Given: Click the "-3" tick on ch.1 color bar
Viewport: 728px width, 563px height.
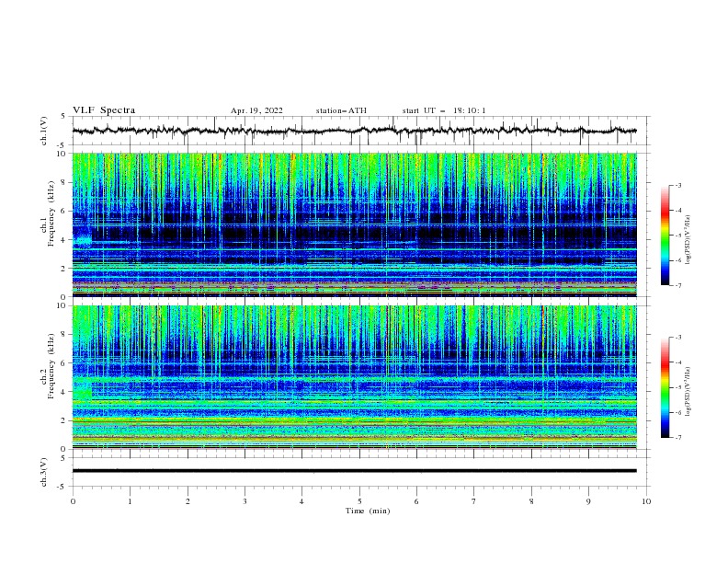Looking at the screenshot, I should (677, 185).
